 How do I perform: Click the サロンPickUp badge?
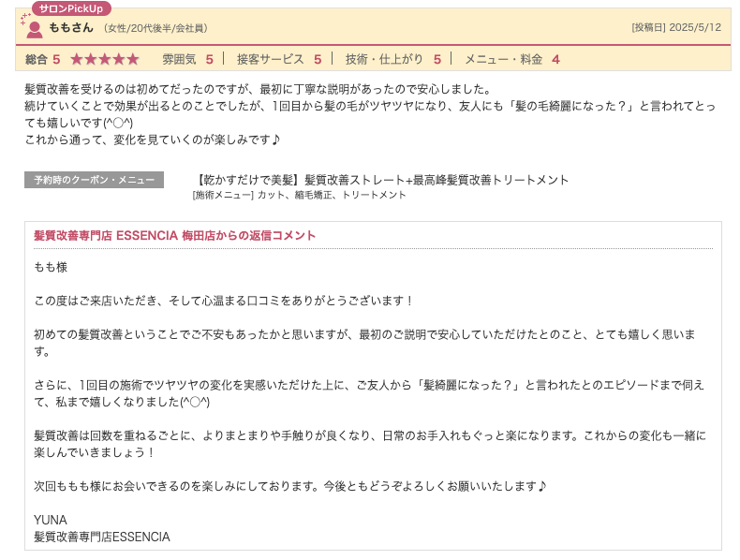(71, 8)
